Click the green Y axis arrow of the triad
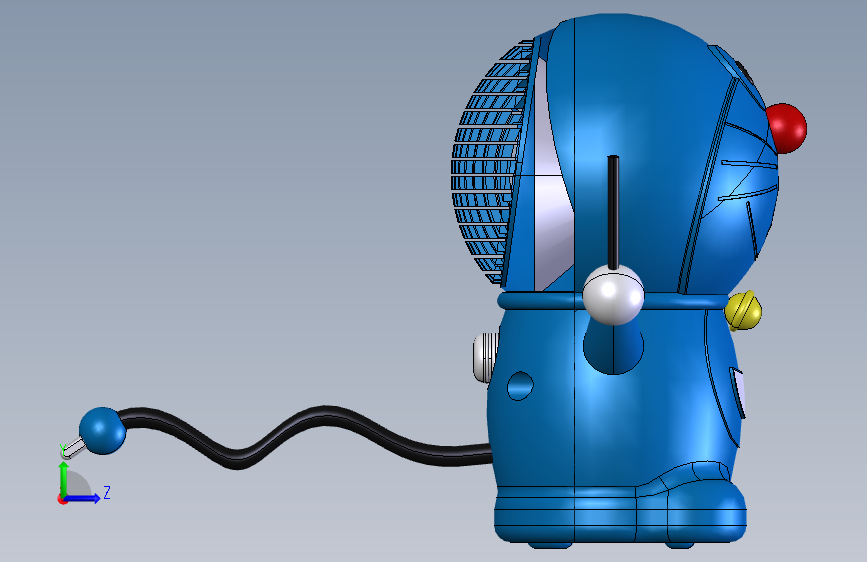Image resolution: width=867 pixels, height=562 pixels. click(64, 479)
